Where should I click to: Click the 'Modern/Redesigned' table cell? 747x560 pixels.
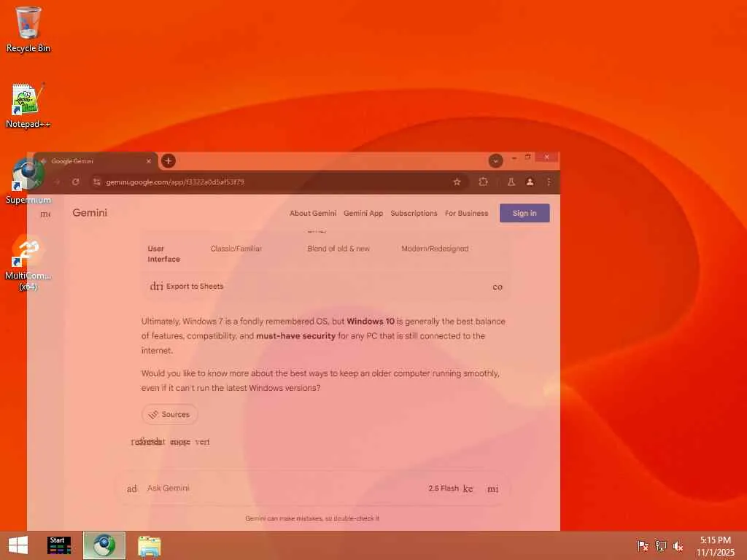point(435,249)
